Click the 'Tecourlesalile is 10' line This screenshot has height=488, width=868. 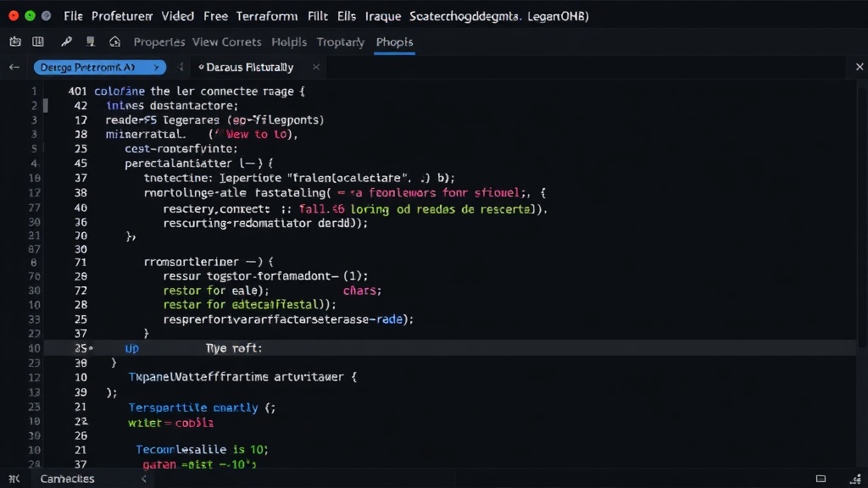coord(202,449)
